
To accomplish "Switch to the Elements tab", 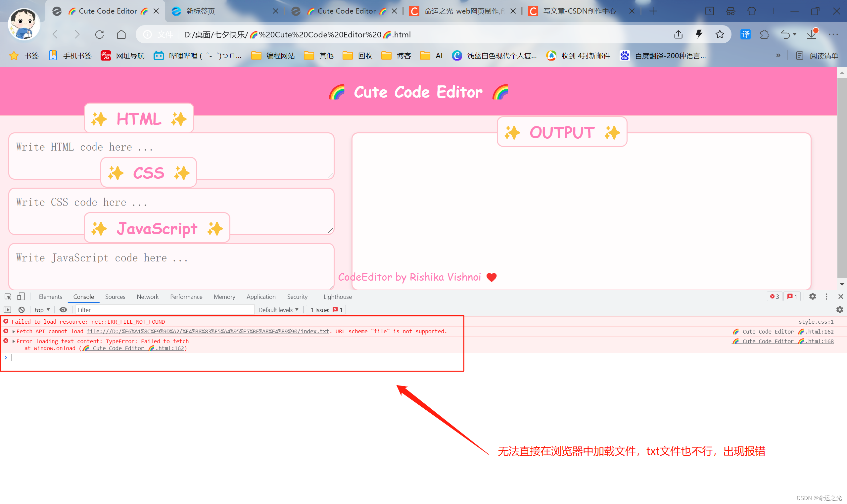I will pyautogui.click(x=50, y=297).
